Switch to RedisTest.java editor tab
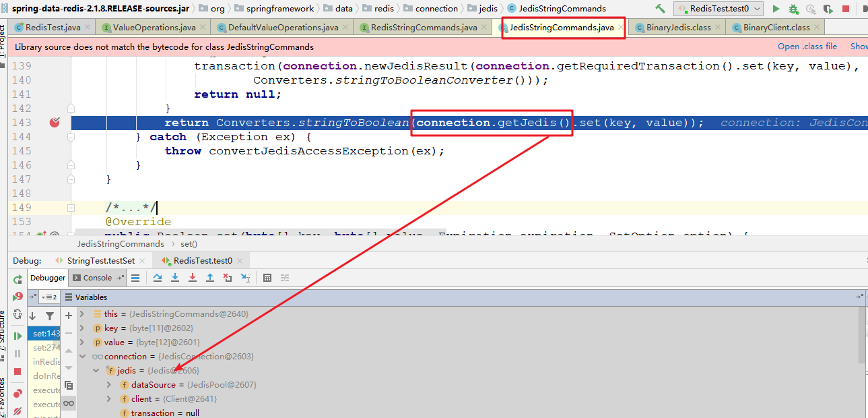This screenshot has height=418, width=868. click(53, 28)
